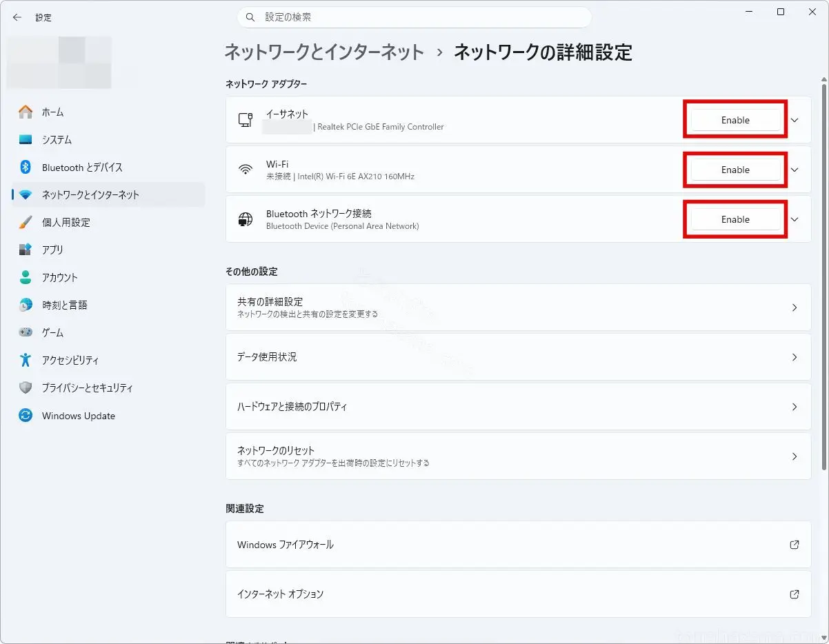Click ネットワークとインターネット breadcrumb link

[324, 52]
